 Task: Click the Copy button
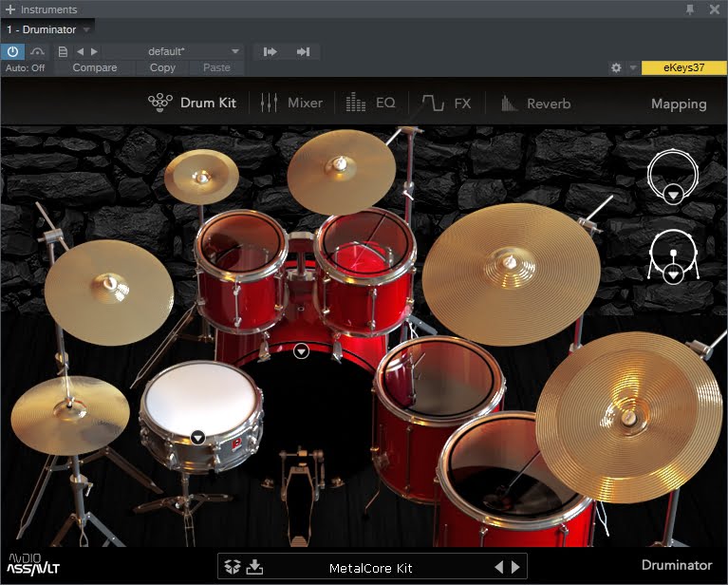click(162, 67)
